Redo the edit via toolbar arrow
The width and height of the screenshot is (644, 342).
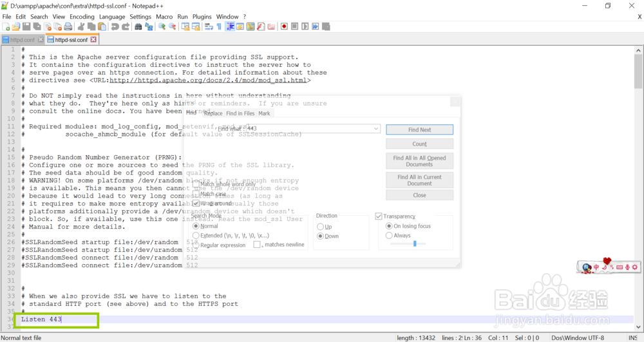click(x=126, y=26)
